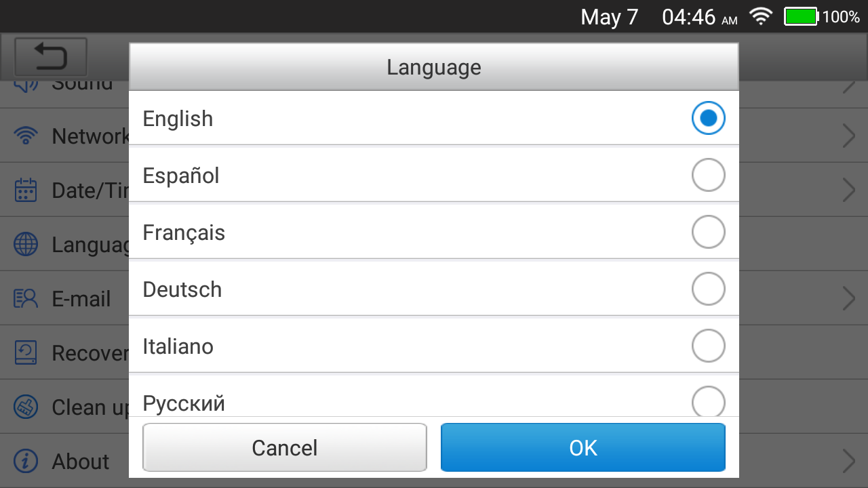Expand the Date/Time row chevron

(x=848, y=190)
